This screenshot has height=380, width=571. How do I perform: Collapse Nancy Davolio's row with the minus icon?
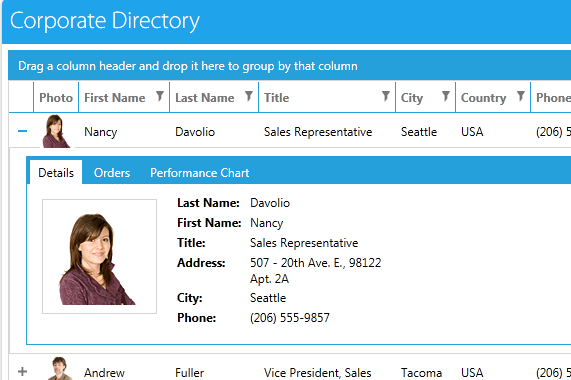point(23,131)
